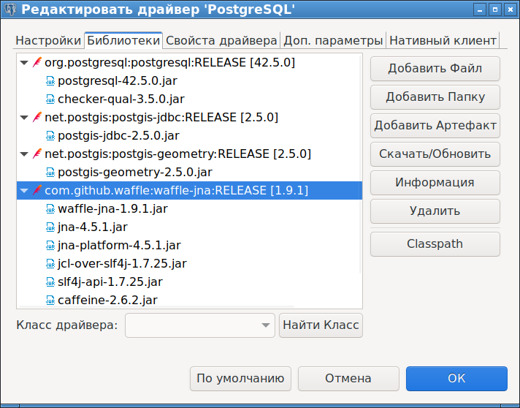This screenshot has height=408, width=520.
Task: Click the Найти Класс button
Action: (x=321, y=325)
